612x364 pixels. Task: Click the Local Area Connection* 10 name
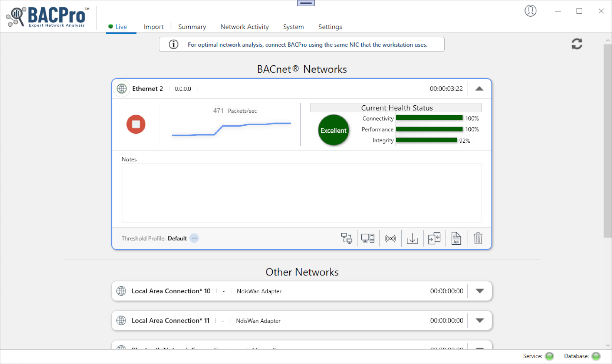point(171,291)
